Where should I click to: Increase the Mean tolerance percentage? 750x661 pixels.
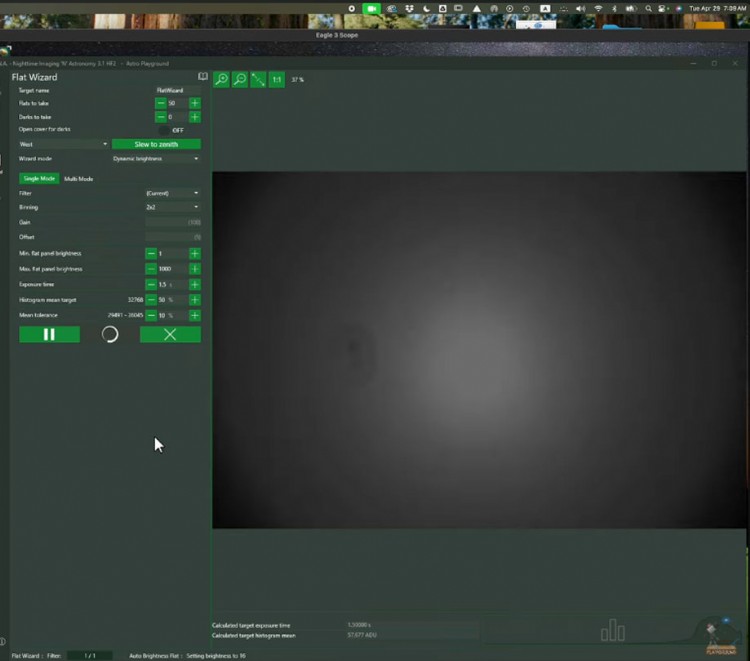coord(195,315)
